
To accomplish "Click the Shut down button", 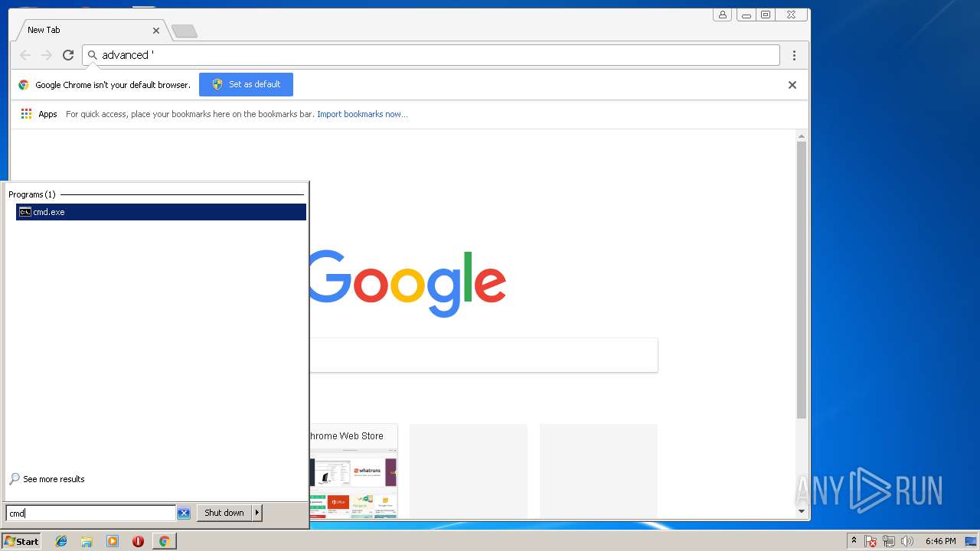I will (x=224, y=513).
